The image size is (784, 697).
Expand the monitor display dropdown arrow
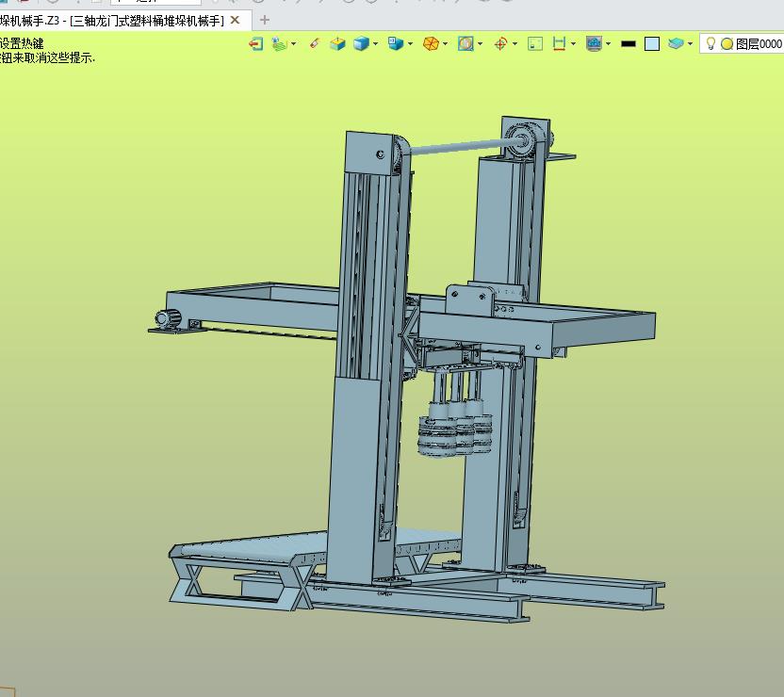coord(608,44)
